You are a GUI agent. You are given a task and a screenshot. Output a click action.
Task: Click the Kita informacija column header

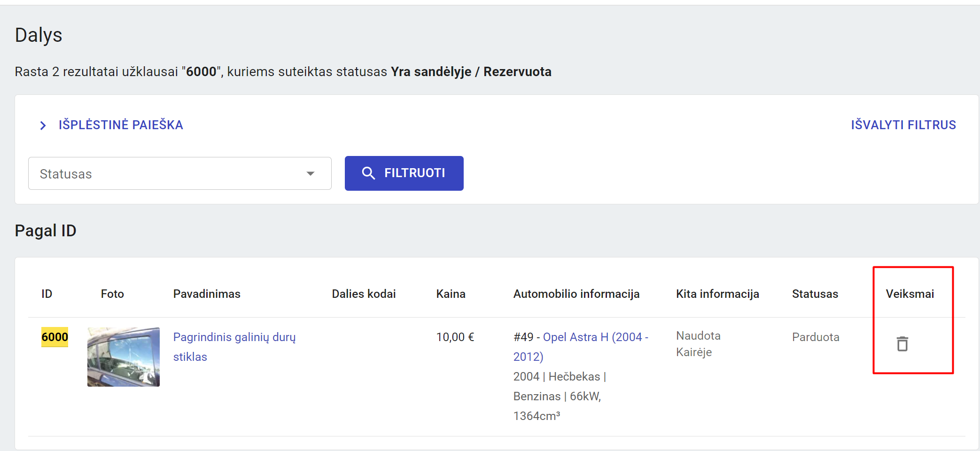tap(717, 294)
